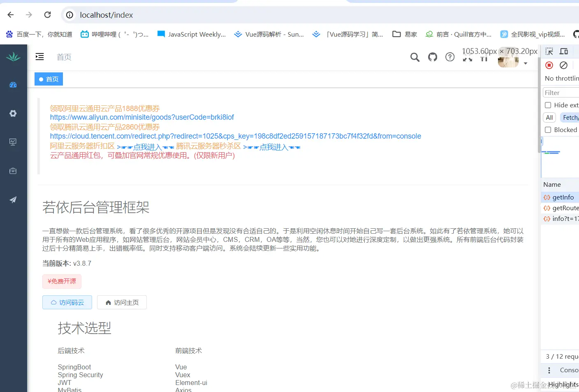The height and width of the screenshot is (392, 579).
Task: Check the Hide extension URLs box
Action: tap(548, 105)
